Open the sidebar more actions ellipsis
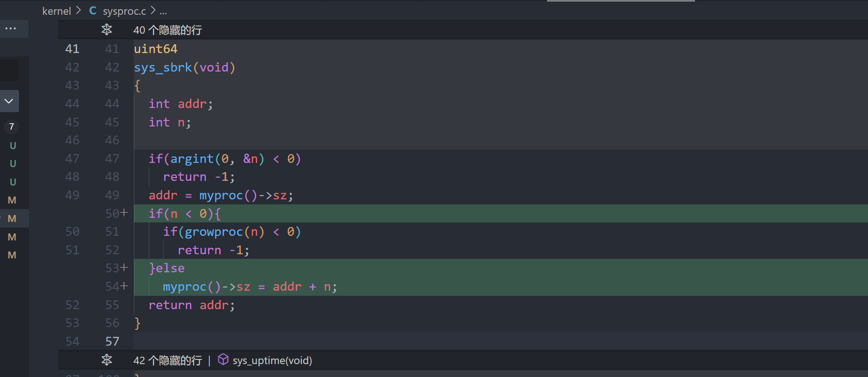The height and width of the screenshot is (377, 868). pyautogui.click(x=11, y=29)
